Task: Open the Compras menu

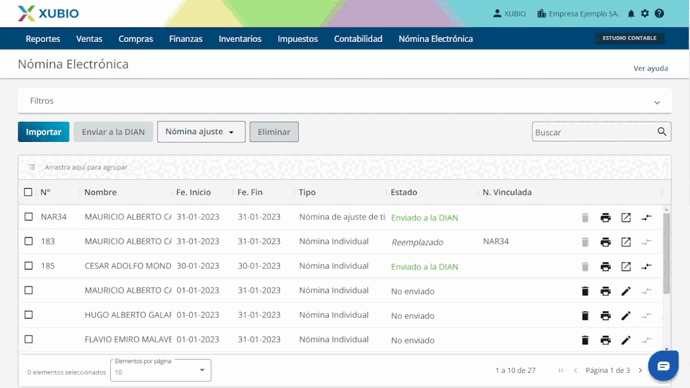Action: pos(136,39)
